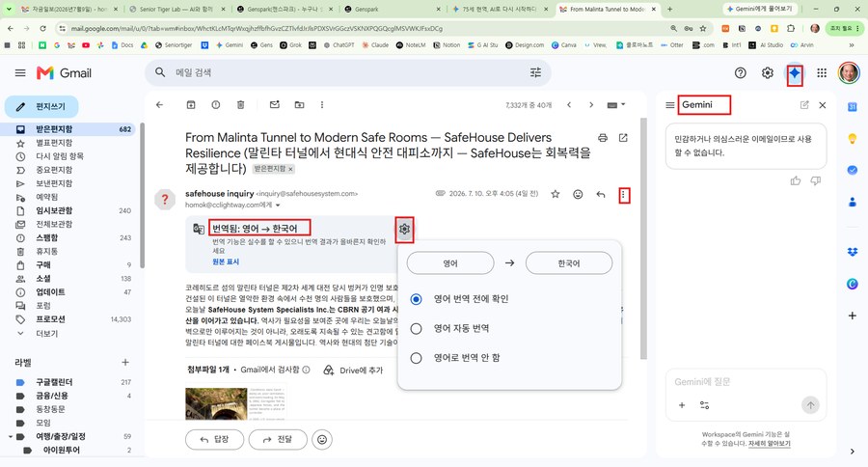
Task: Click emoji reaction button beside 전달
Action: pyautogui.click(x=322, y=439)
